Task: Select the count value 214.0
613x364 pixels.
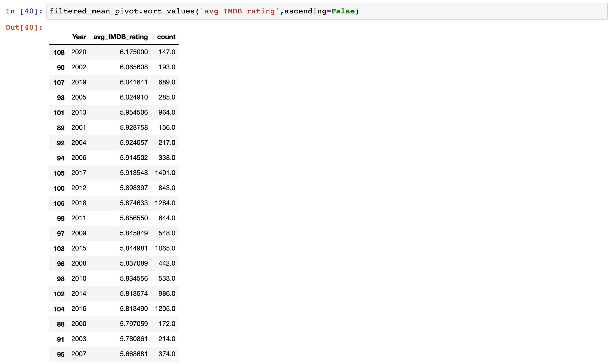Action: (167, 339)
